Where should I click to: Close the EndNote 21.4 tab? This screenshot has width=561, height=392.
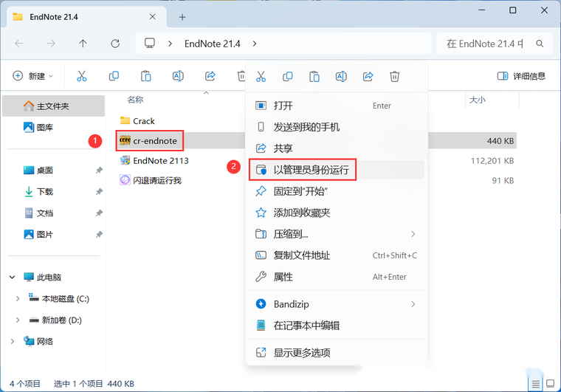(152, 17)
